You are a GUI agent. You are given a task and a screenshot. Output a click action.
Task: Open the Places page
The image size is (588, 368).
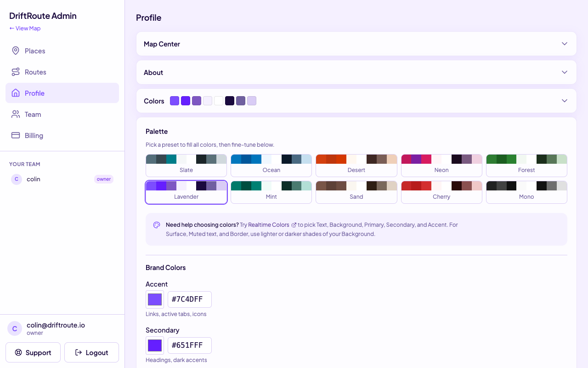click(62, 51)
